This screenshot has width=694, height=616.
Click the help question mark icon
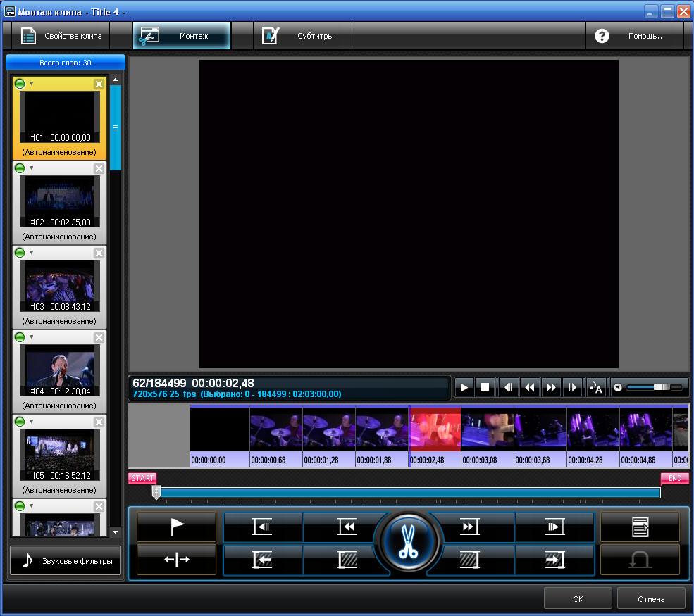pyautogui.click(x=602, y=36)
